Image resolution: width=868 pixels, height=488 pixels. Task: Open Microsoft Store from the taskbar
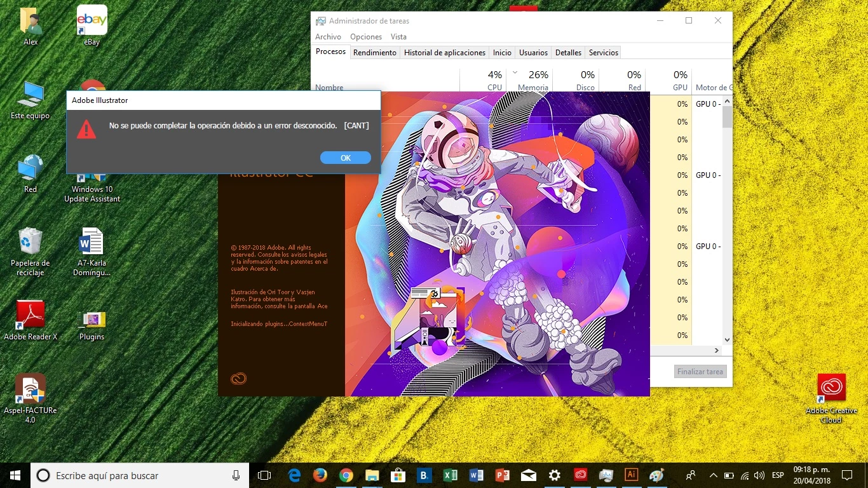(398, 475)
